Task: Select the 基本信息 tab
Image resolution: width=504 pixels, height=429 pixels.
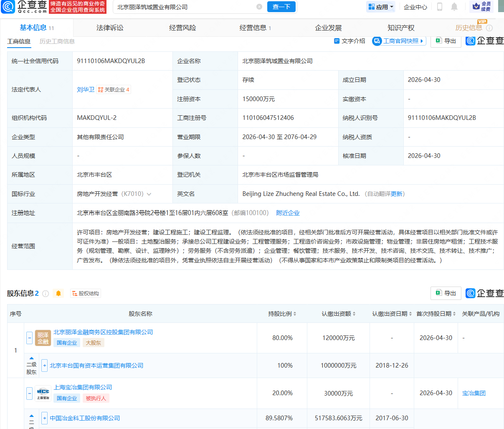Action: [x=37, y=28]
